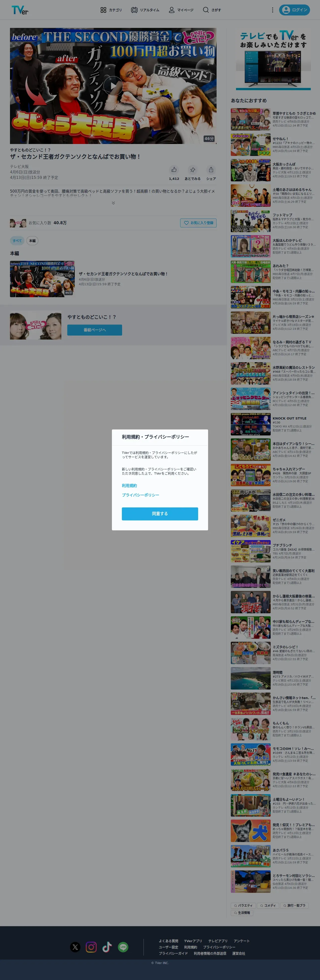Open the 本編 episode thumbnail

pyautogui.click(x=42, y=279)
